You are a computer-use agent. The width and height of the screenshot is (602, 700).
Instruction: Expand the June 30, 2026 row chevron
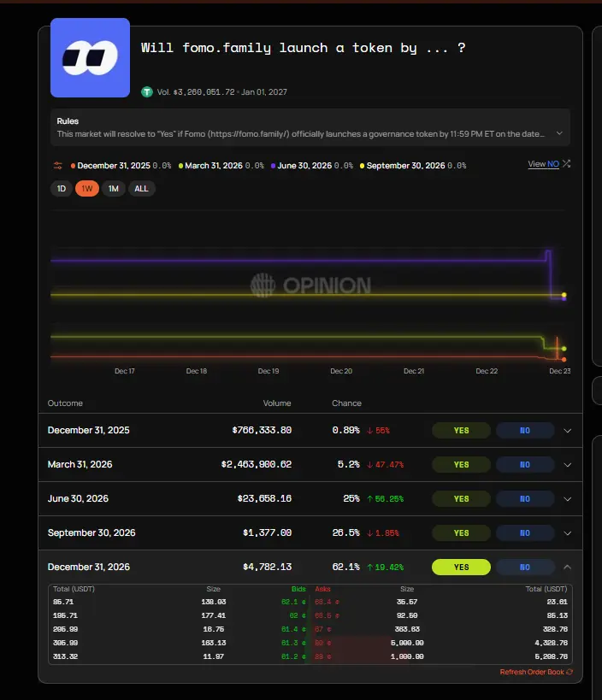click(567, 499)
